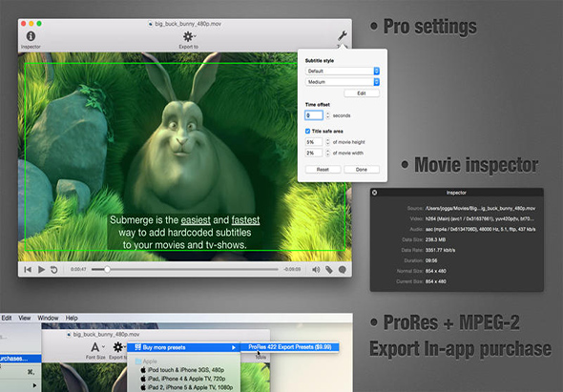Mute the volume speaker icon
The width and height of the screenshot is (563, 392).
coord(316,270)
